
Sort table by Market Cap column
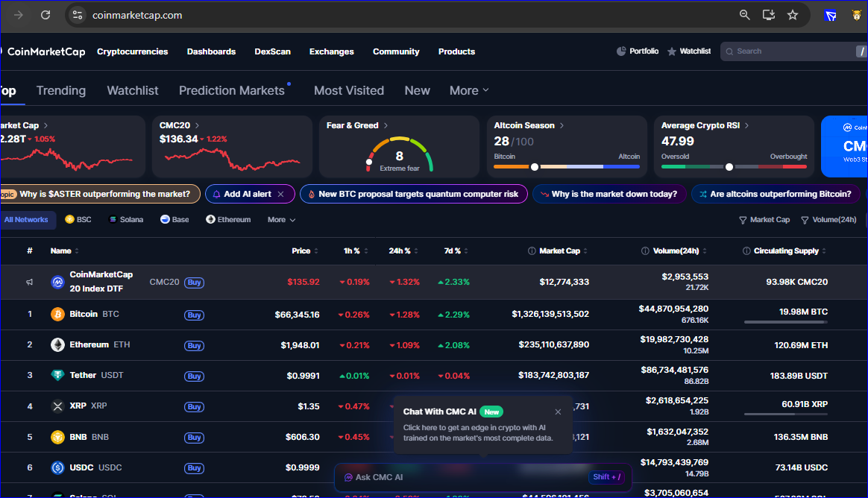[564, 250]
